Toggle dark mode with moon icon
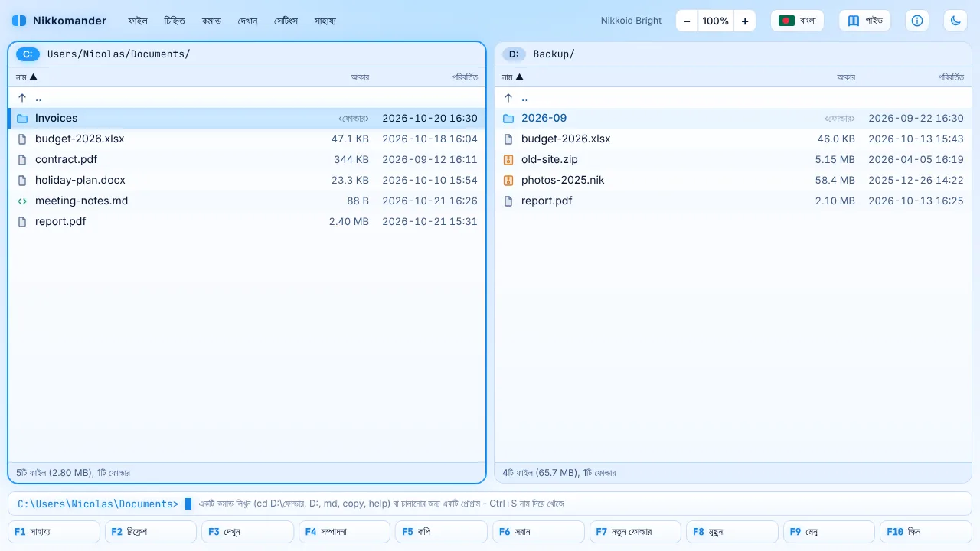This screenshot has height=551, width=980. pyautogui.click(x=955, y=21)
